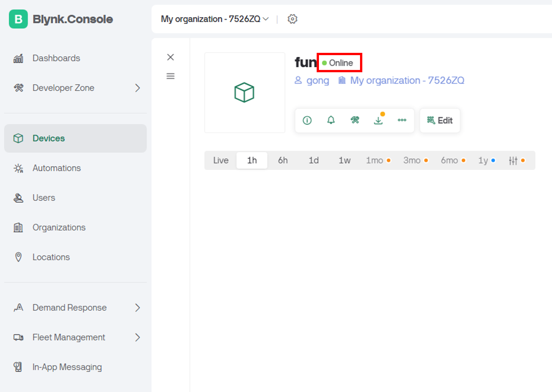
Task: Select 1mo time range tab
Action: [378, 160]
